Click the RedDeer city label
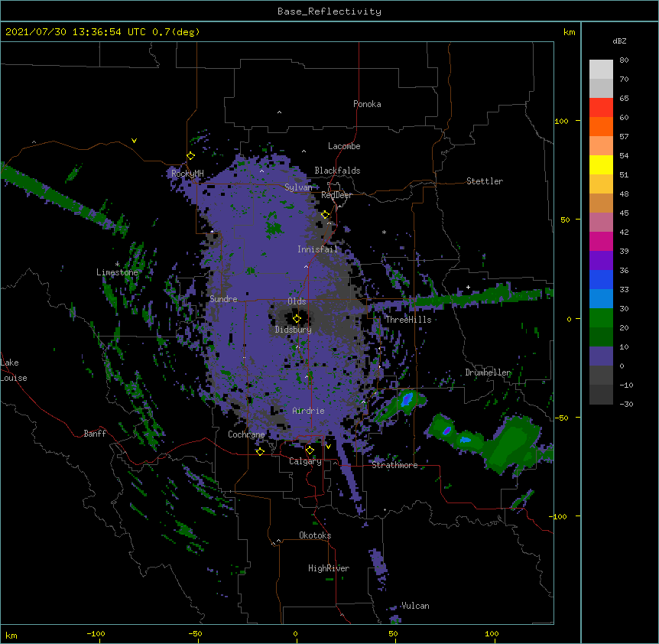Viewport: 659px width, 644px height. (336, 195)
